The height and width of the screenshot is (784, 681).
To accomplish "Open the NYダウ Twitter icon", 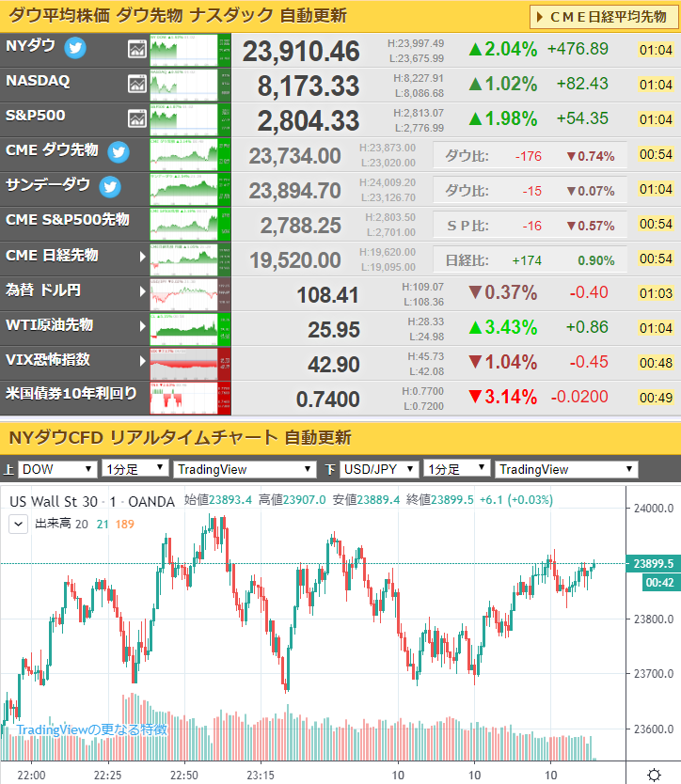I will click(x=75, y=48).
